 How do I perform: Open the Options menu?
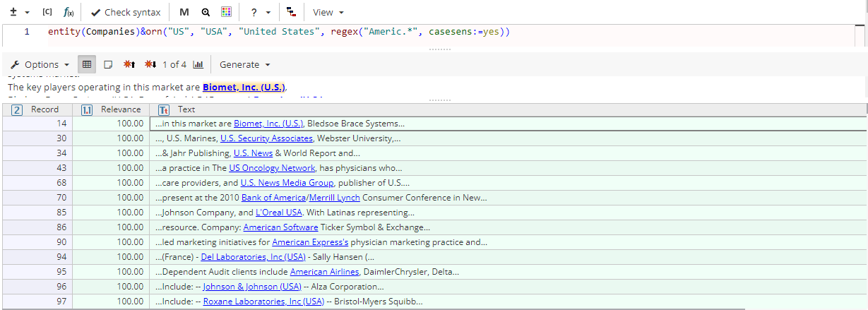(40, 64)
